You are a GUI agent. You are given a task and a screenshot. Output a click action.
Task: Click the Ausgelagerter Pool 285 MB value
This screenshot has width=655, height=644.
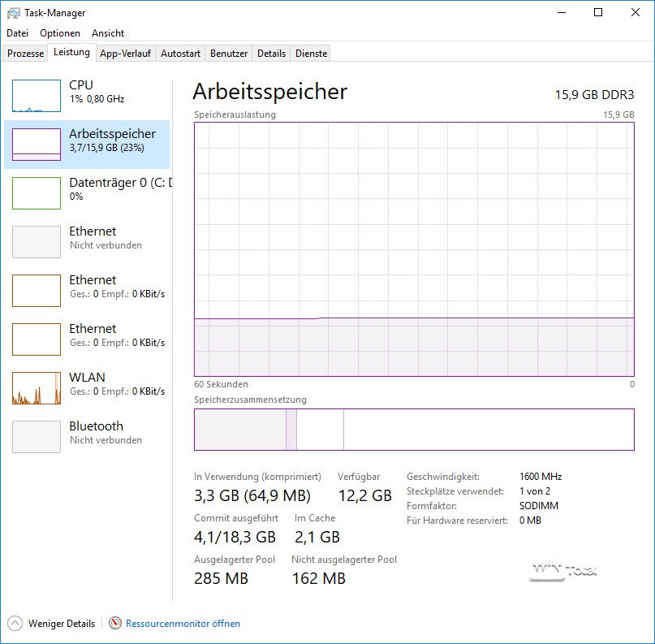click(221, 578)
